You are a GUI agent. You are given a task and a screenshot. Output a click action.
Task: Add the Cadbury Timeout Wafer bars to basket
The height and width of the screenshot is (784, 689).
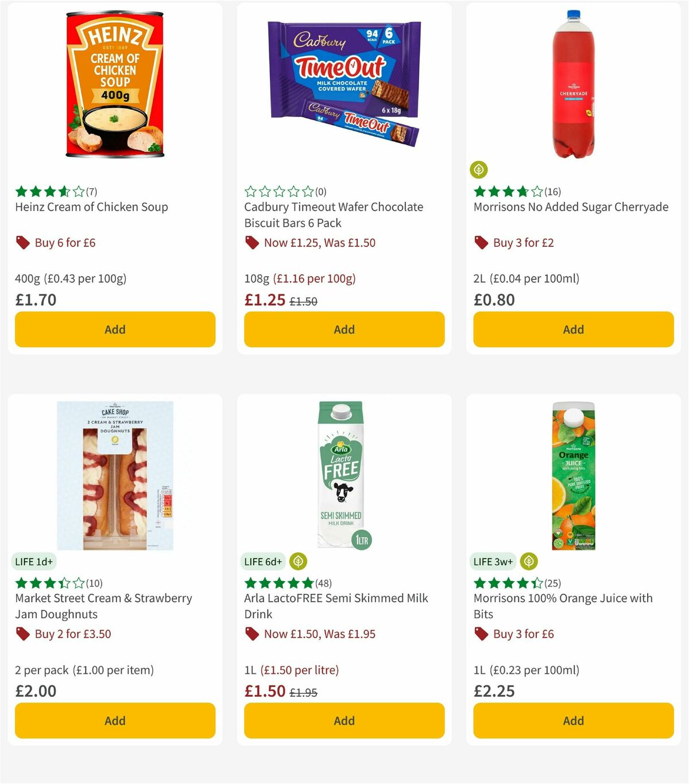coord(344,329)
